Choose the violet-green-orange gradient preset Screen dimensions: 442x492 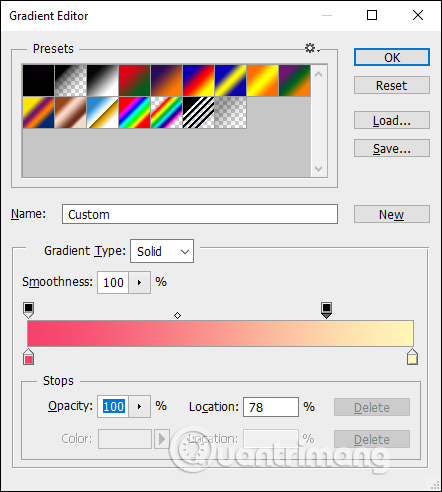tap(294, 80)
